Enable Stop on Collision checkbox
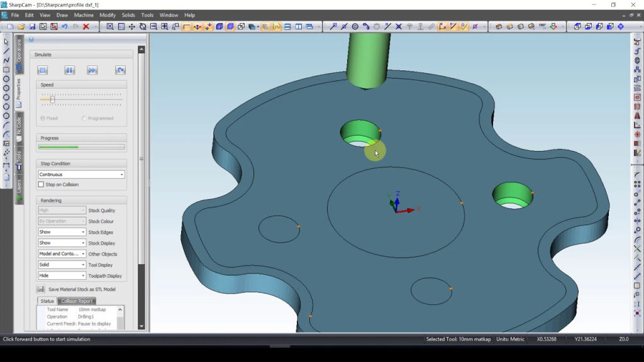Screen dimensions: 644x362 click(x=42, y=185)
